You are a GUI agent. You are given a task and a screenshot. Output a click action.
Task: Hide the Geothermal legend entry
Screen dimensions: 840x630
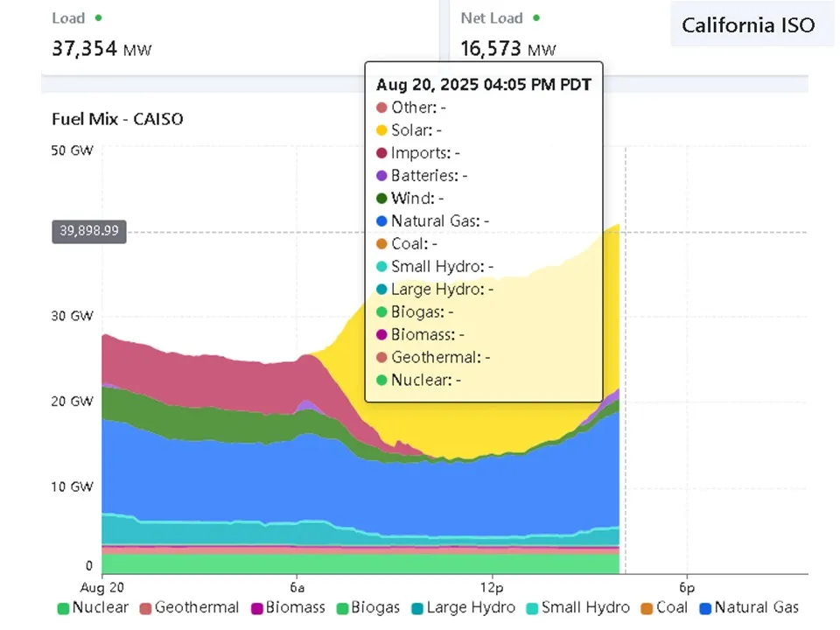click(x=189, y=607)
